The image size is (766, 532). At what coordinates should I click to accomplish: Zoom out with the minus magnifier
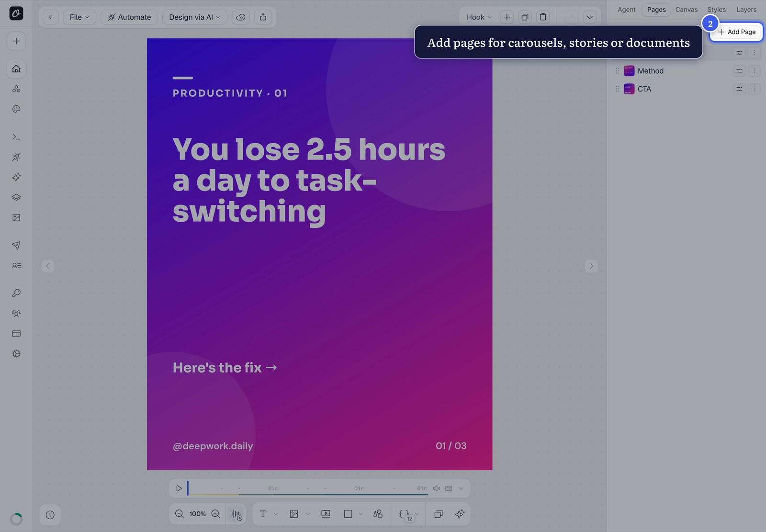[180, 514]
